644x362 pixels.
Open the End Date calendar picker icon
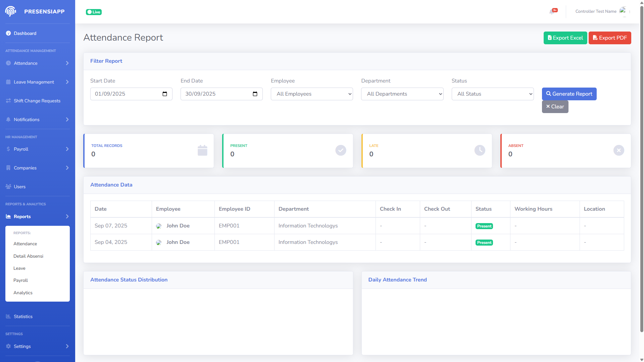click(x=255, y=94)
